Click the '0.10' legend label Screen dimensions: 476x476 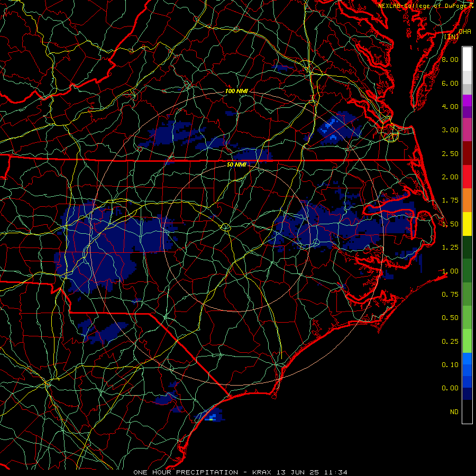coord(450,365)
